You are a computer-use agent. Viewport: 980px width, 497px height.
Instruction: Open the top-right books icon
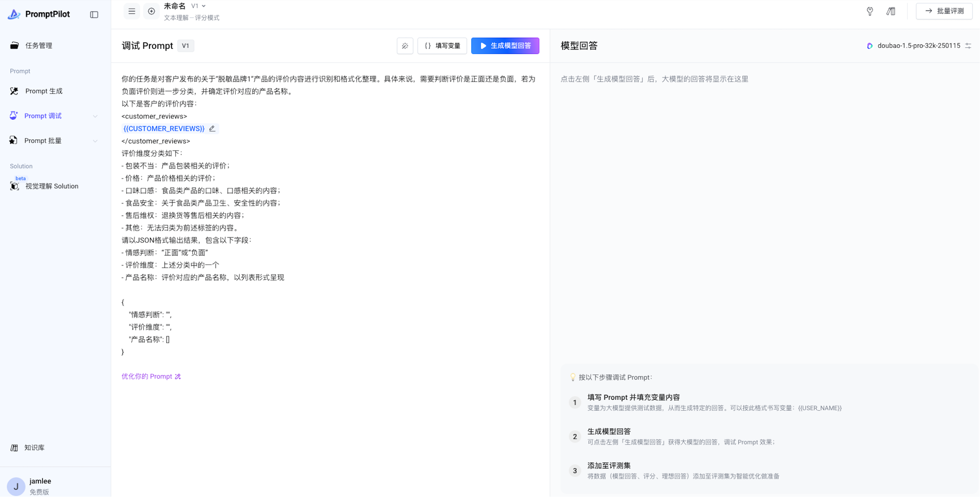[891, 11]
